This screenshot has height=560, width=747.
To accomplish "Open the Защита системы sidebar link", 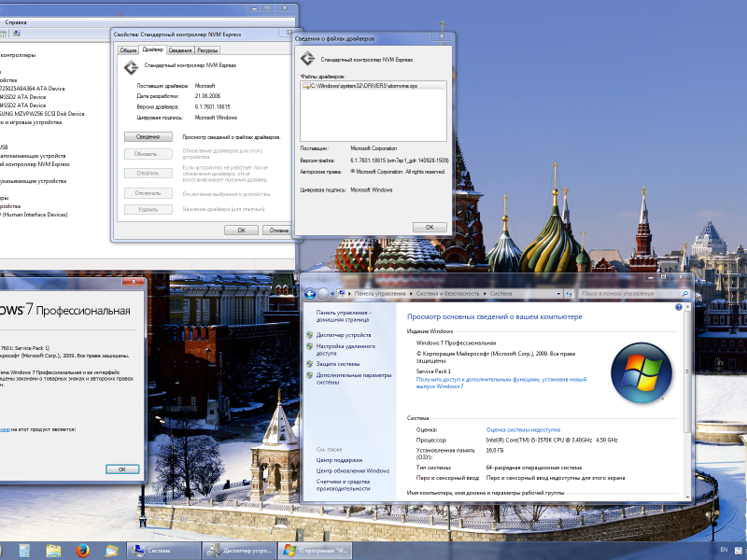I will (338, 364).
